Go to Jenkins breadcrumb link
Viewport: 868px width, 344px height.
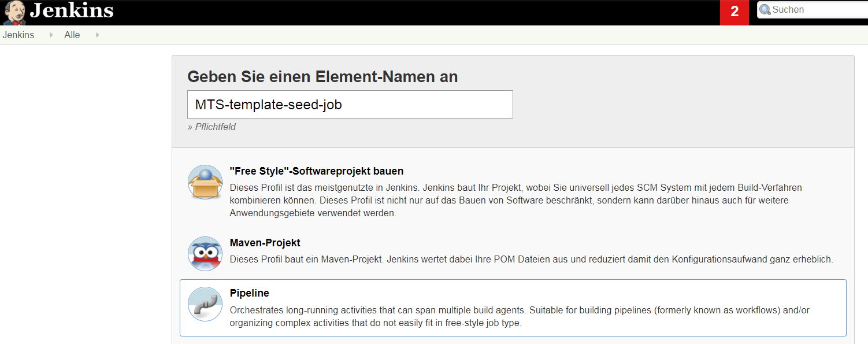pyautogui.click(x=18, y=35)
